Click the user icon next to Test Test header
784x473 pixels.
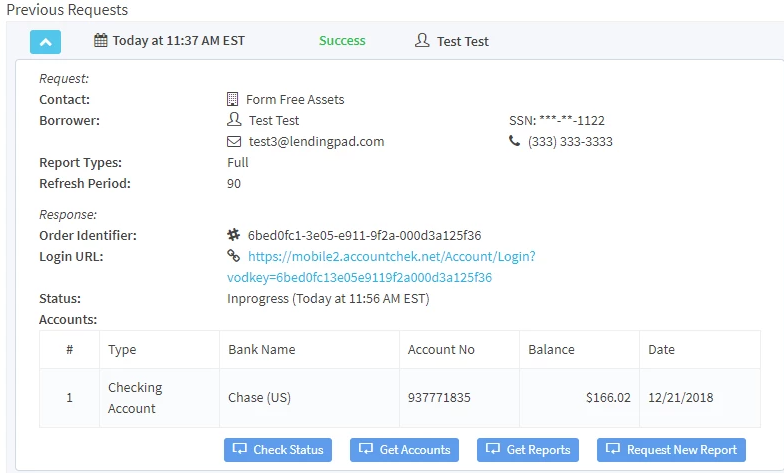422,40
